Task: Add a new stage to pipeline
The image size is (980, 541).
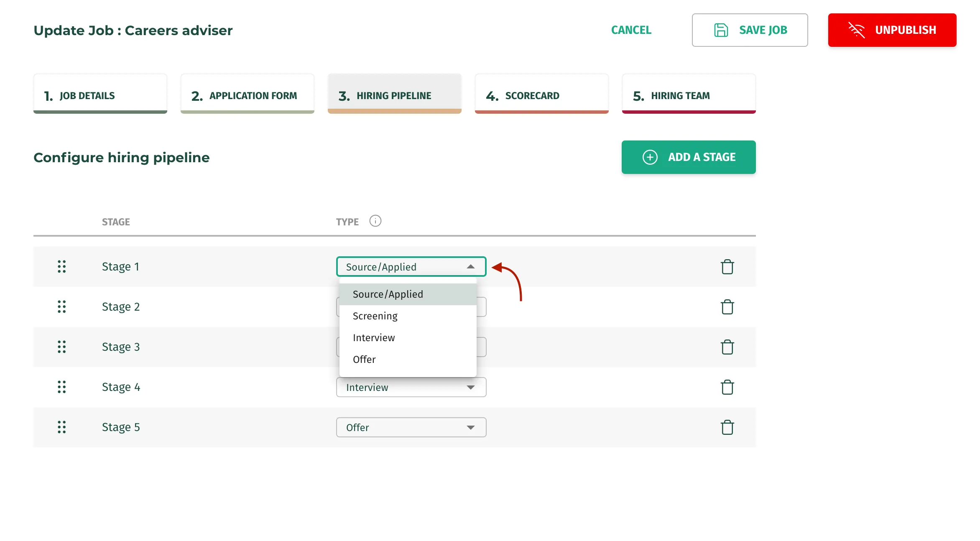Action: click(x=689, y=157)
